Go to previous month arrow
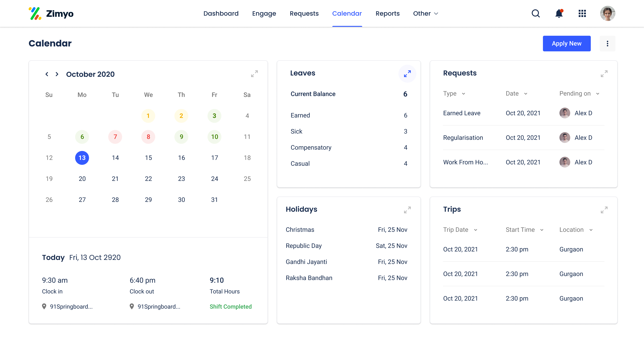This screenshot has width=644, height=364. click(x=47, y=74)
